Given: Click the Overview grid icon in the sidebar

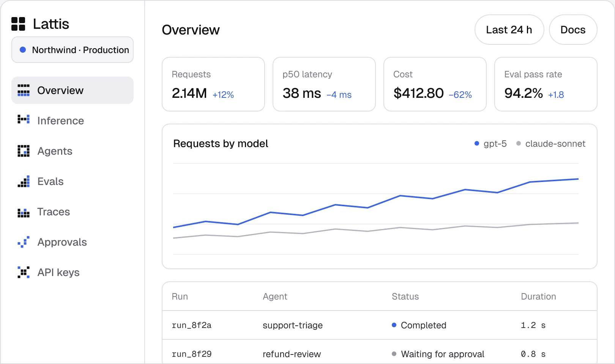Looking at the screenshot, I should (x=24, y=90).
